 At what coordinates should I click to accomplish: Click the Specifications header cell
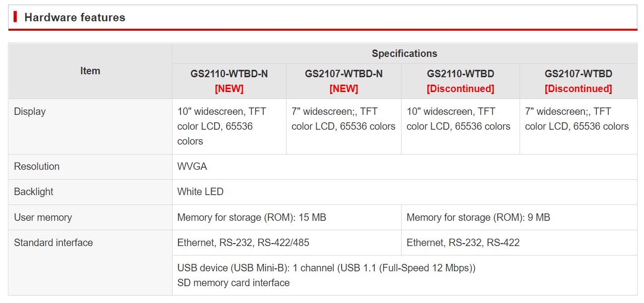click(x=405, y=53)
